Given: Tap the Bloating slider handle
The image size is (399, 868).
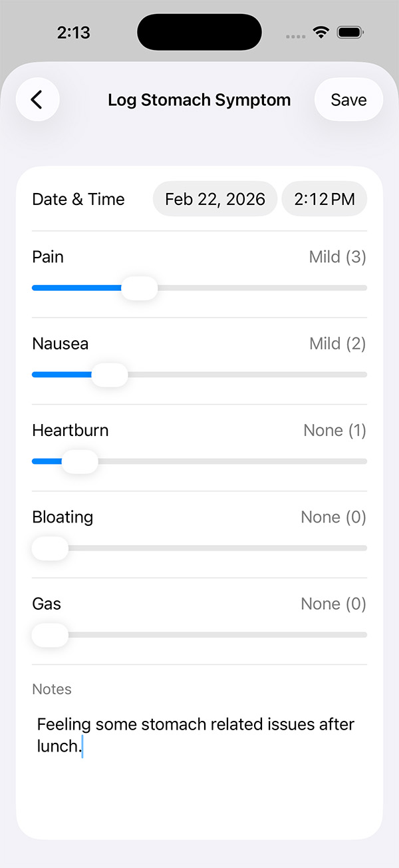Looking at the screenshot, I should [x=49, y=548].
